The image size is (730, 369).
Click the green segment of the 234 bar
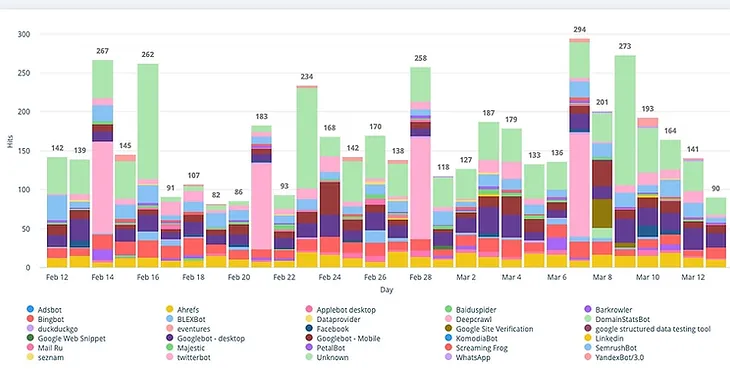(307, 138)
